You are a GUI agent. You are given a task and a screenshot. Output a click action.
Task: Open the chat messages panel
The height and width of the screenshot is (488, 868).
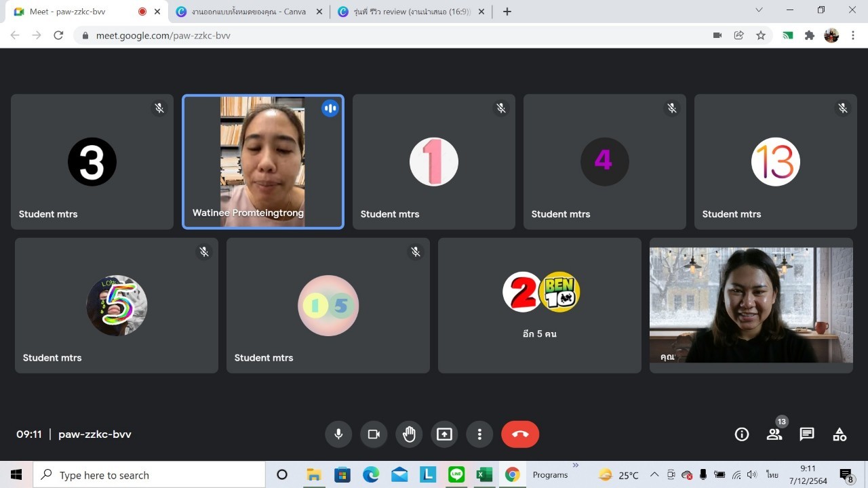point(807,434)
